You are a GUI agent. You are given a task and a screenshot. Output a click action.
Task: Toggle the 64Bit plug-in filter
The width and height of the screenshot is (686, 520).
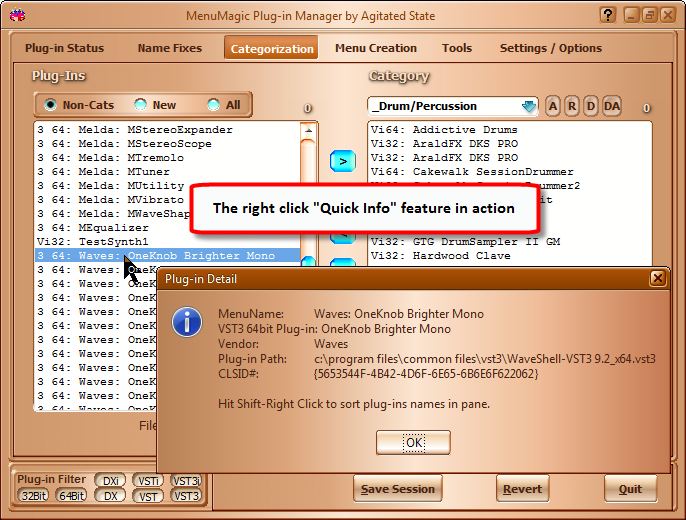72,496
